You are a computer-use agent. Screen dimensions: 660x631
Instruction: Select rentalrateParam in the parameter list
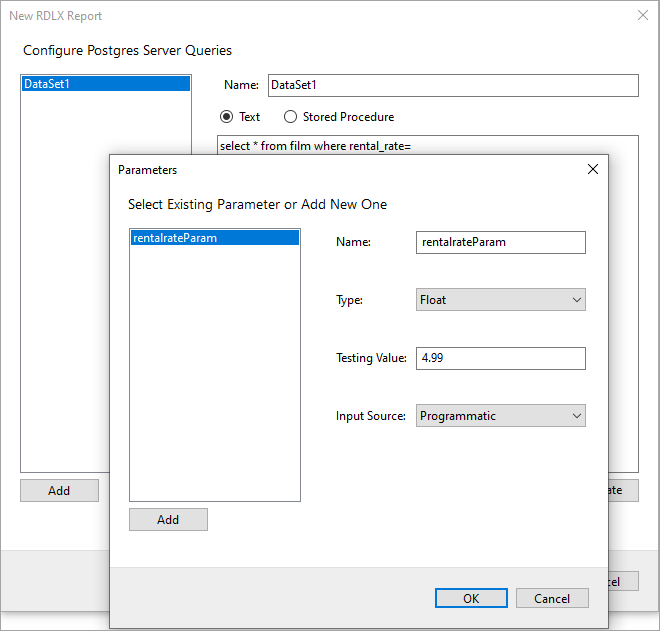click(x=215, y=238)
